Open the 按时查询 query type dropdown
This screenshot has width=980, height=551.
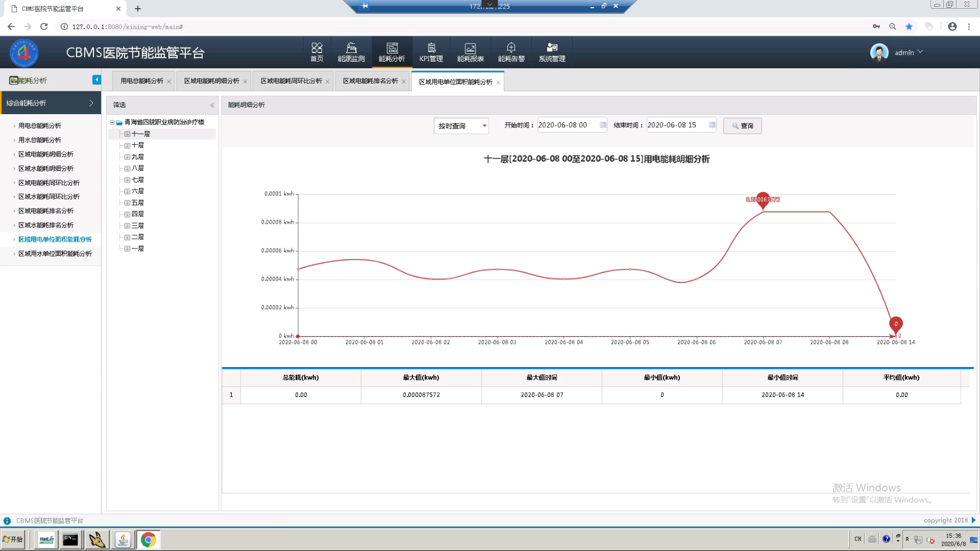461,126
